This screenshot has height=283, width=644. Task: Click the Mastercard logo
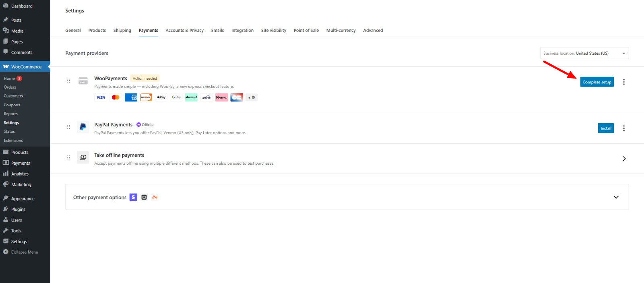[116, 97]
